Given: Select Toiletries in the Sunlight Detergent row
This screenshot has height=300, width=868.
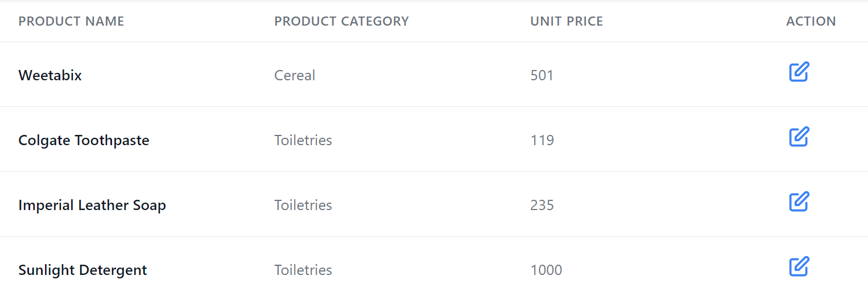Looking at the screenshot, I should pos(303,270).
